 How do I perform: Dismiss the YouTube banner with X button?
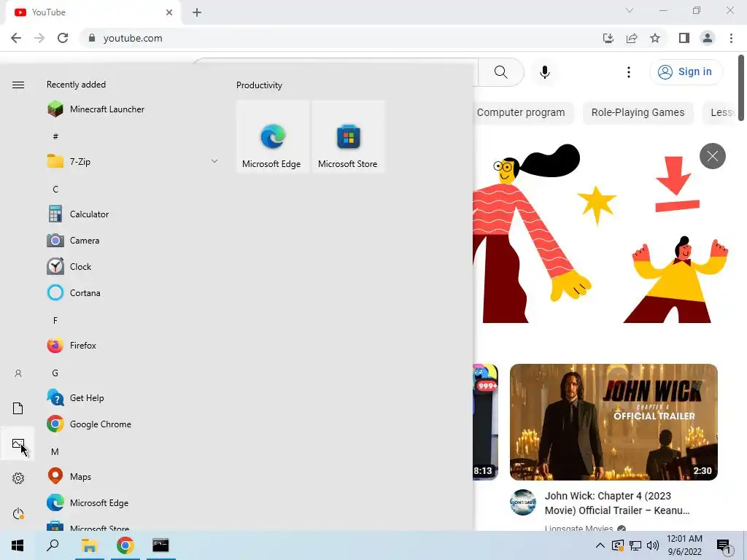pyautogui.click(x=712, y=156)
